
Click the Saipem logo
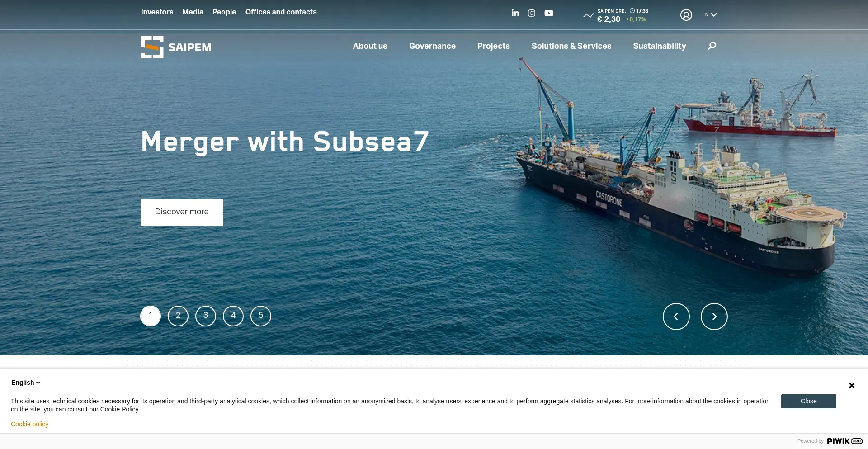tap(176, 47)
